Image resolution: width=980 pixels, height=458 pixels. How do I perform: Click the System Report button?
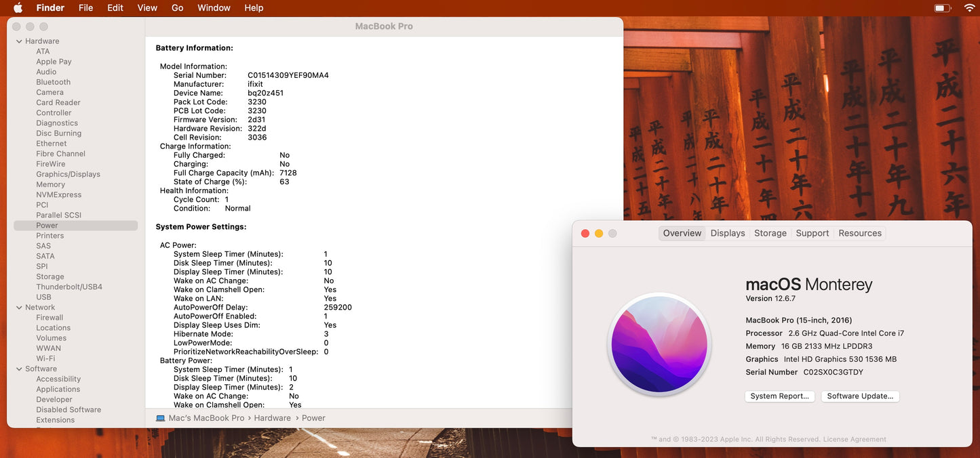(x=780, y=396)
